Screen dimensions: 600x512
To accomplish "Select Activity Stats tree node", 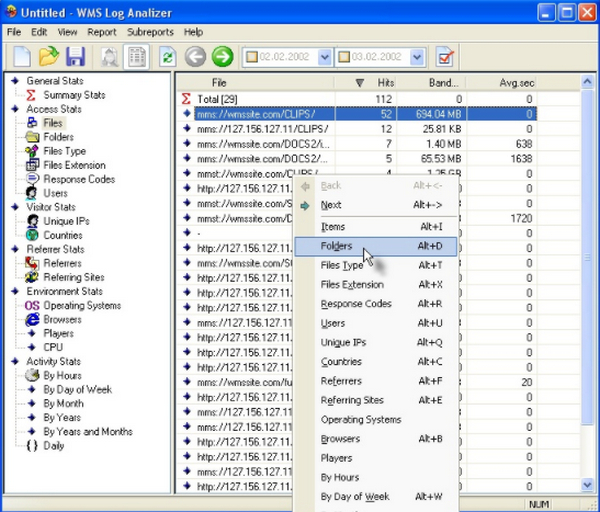I will pos(54,361).
